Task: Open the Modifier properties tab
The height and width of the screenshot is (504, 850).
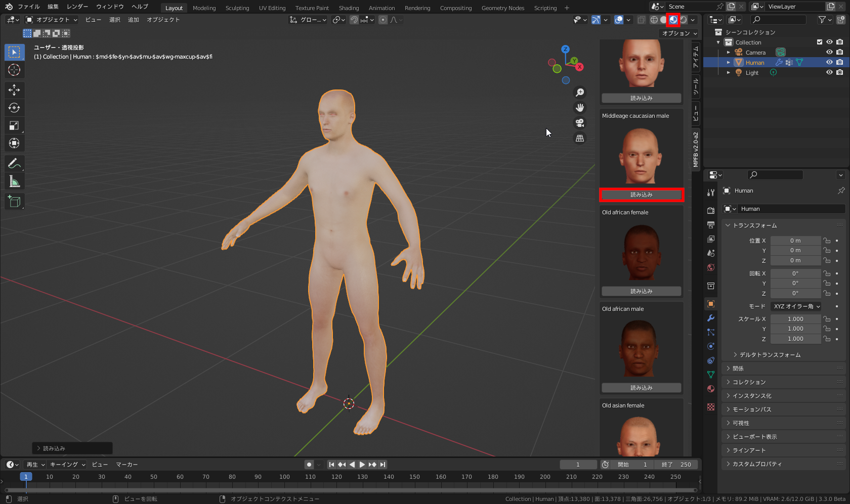Action: point(710,318)
